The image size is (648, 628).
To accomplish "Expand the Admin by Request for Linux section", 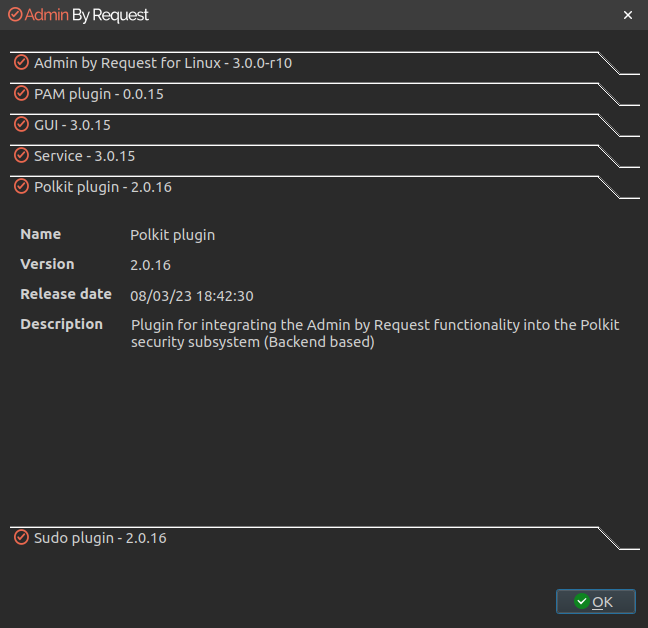I will [x=324, y=63].
